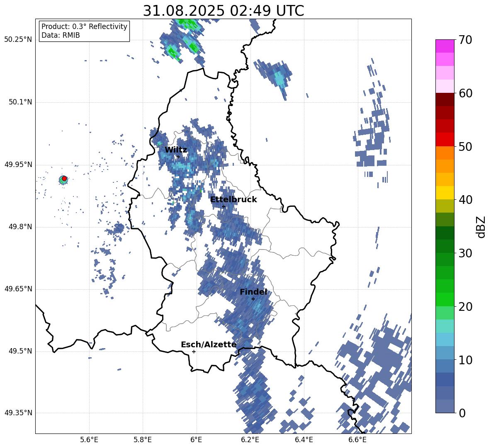This screenshot has height=448, width=491.
Task: Click the yellow colorbar segment above 40
Action: [445, 193]
